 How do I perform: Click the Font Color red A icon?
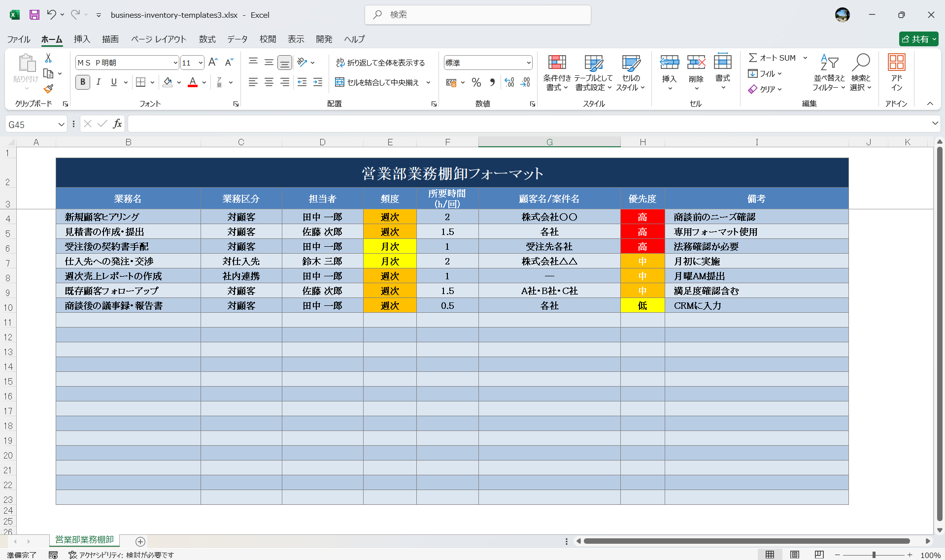click(193, 82)
